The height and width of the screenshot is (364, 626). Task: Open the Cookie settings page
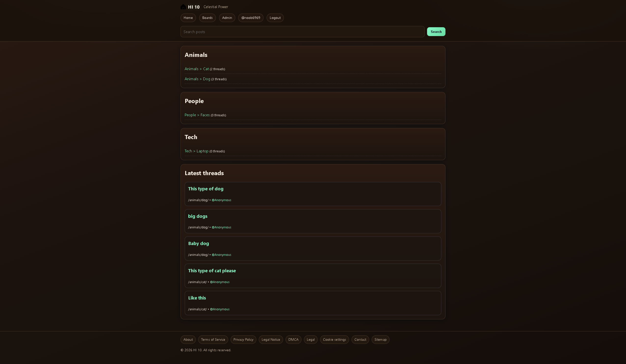pyautogui.click(x=334, y=339)
